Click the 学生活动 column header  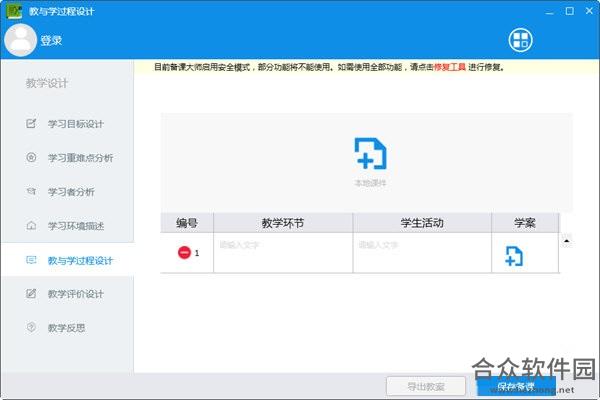click(x=422, y=223)
